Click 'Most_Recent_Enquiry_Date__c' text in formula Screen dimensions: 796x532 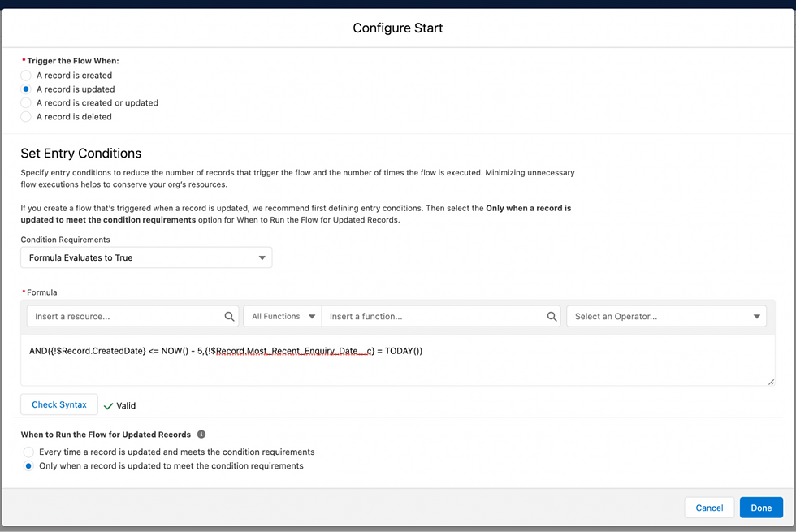[x=310, y=351]
